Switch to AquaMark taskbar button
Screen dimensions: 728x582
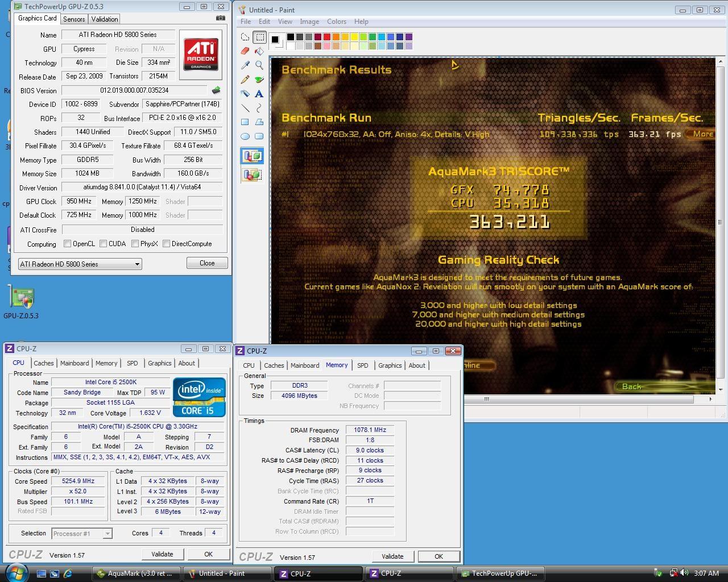coord(136,573)
